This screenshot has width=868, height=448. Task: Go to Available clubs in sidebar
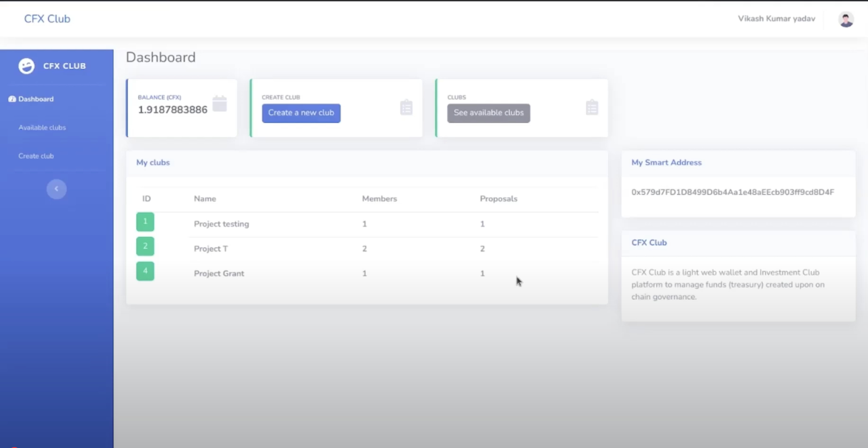(42, 128)
